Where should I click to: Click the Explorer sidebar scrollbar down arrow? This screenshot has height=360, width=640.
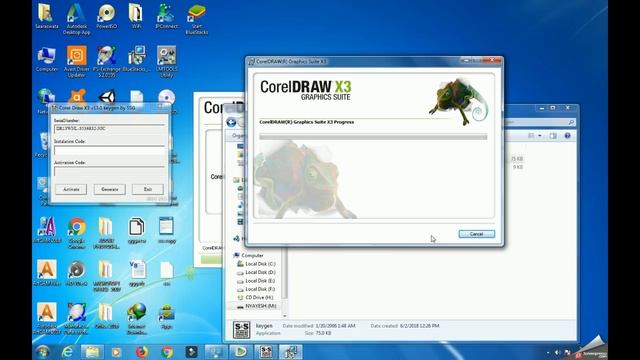pos(284,316)
